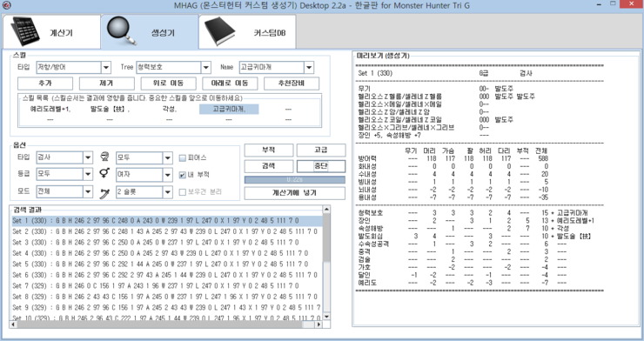
Task: Click the 고급 button
Action: (x=321, y=150)
